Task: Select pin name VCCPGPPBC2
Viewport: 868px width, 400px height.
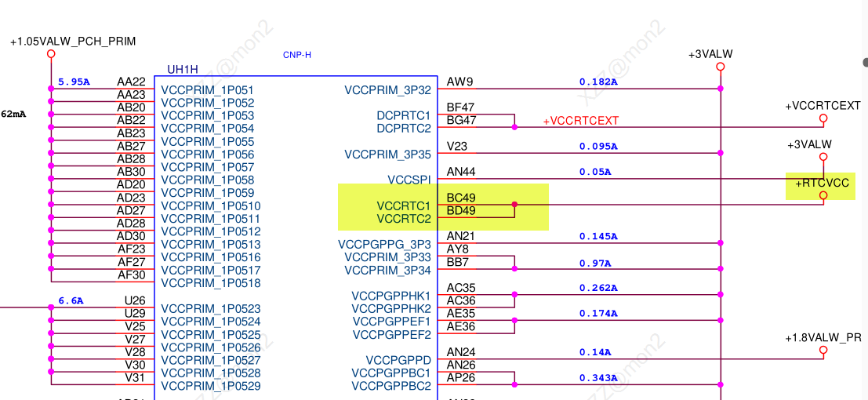Action: tap(391, 386)
